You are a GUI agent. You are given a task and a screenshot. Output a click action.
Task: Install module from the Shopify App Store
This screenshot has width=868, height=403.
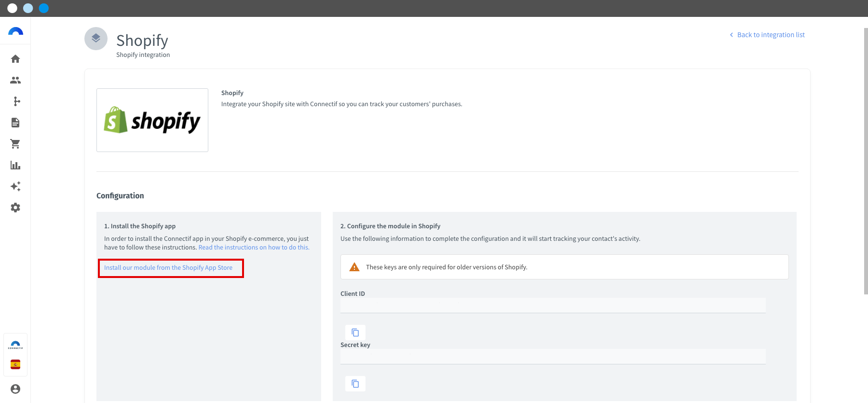tap(168, 268)
